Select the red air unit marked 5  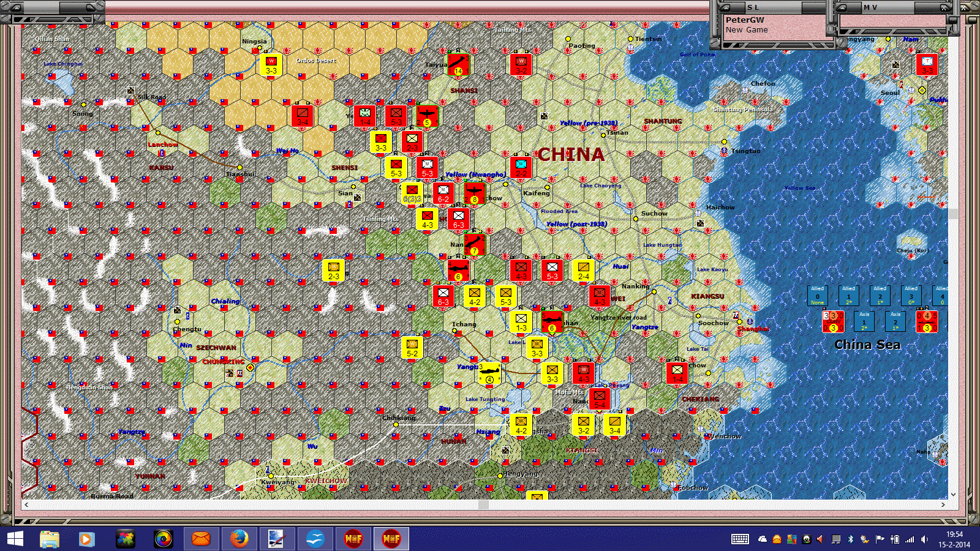pos(427,116)
